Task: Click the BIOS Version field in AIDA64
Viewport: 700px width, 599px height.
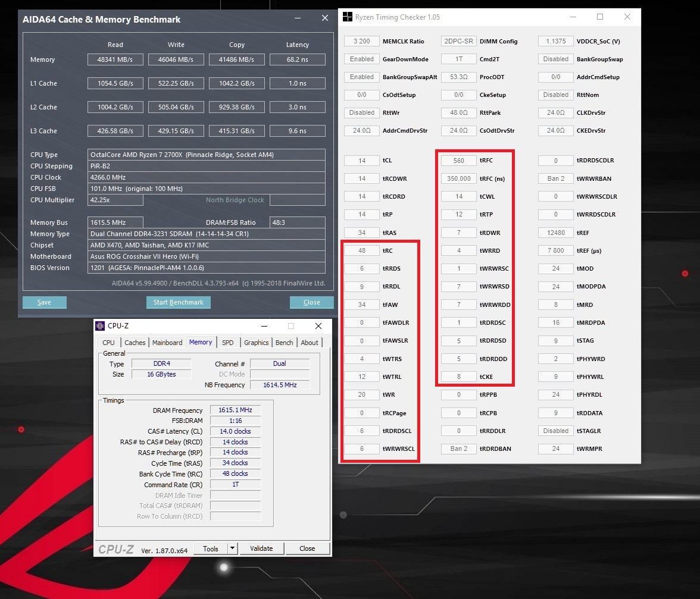Action: pyautogui.click(x=206, y=268)
